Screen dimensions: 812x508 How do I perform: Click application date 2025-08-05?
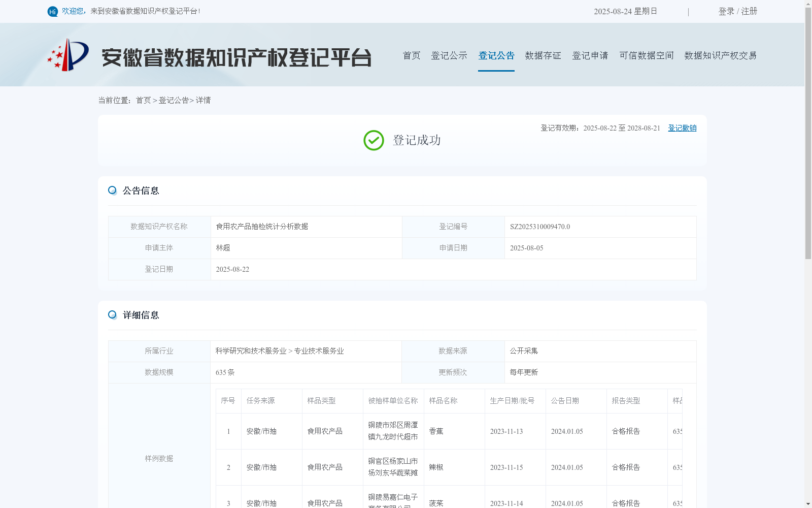pos(526,248)
